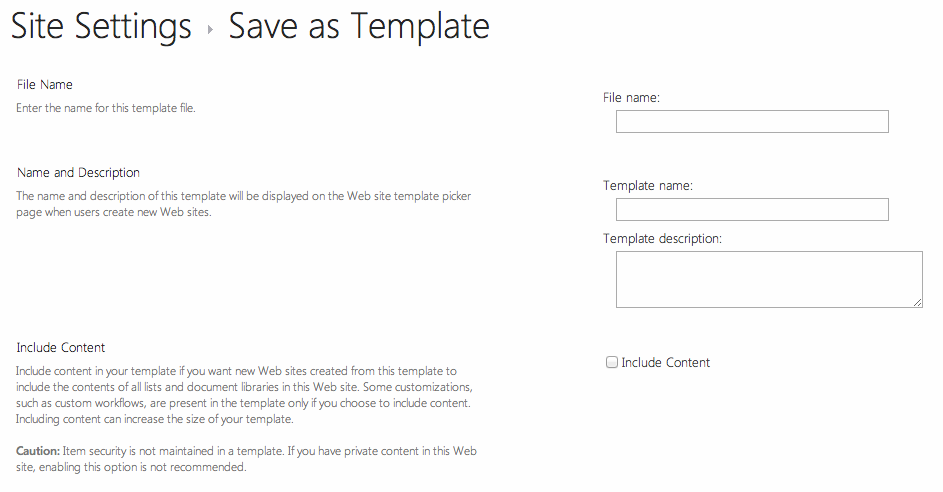943x492 pixels.
Task: Click the Include Content section heading
Action: (61, 348)
